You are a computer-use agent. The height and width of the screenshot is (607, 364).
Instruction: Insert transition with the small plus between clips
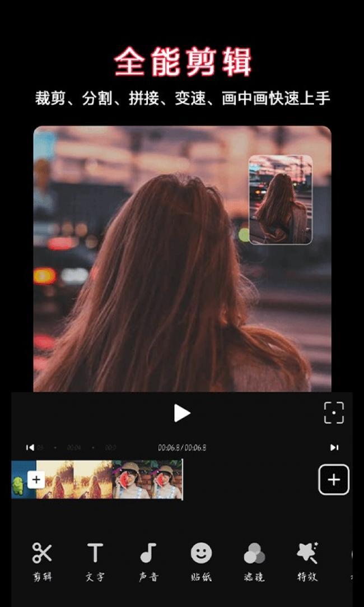click(36, 480)
